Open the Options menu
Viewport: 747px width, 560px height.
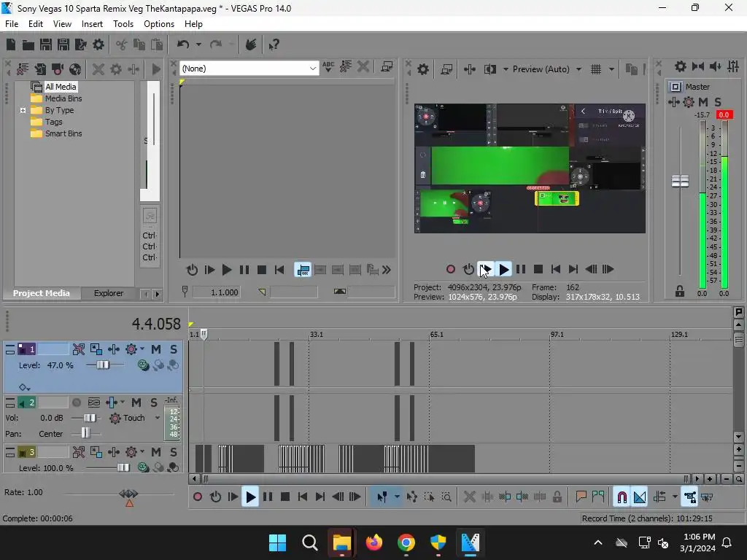tap(159, 24)
